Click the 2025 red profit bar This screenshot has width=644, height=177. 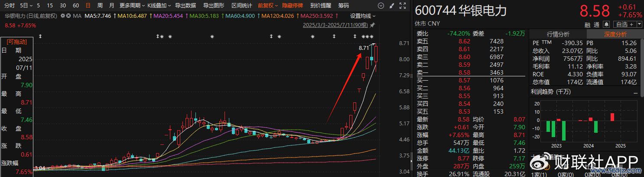tap(612, 117)
